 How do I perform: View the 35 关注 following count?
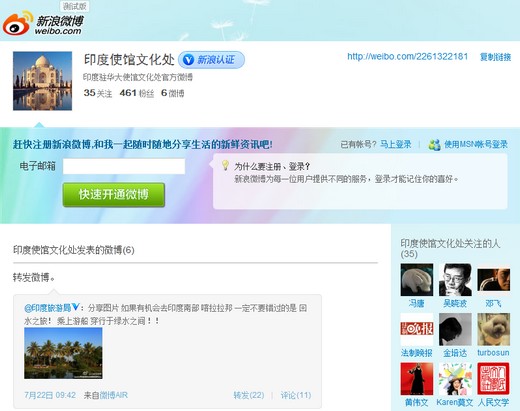pyautogui.click(x=98, y=93)
